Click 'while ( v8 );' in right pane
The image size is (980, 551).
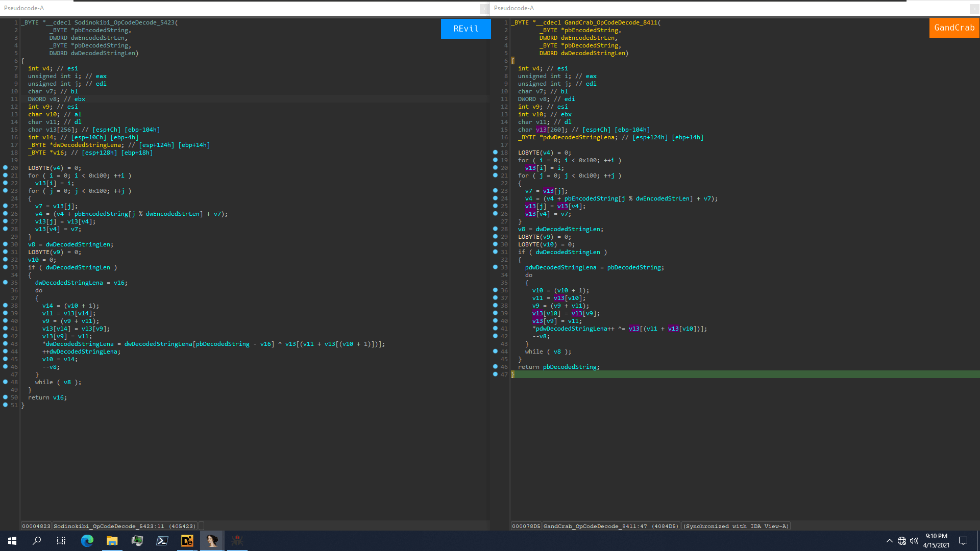pos(548,352)
